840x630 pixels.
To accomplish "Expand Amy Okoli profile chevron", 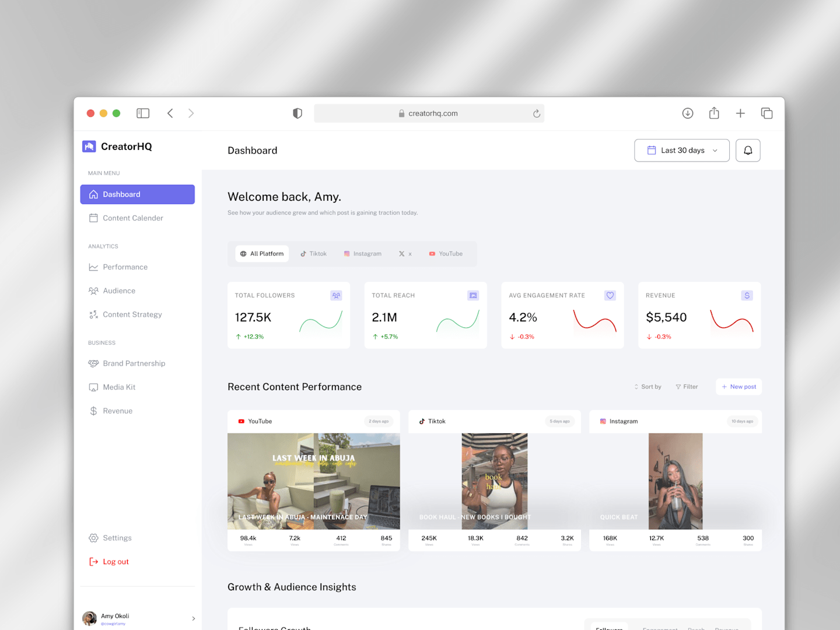I will [194, 618].
